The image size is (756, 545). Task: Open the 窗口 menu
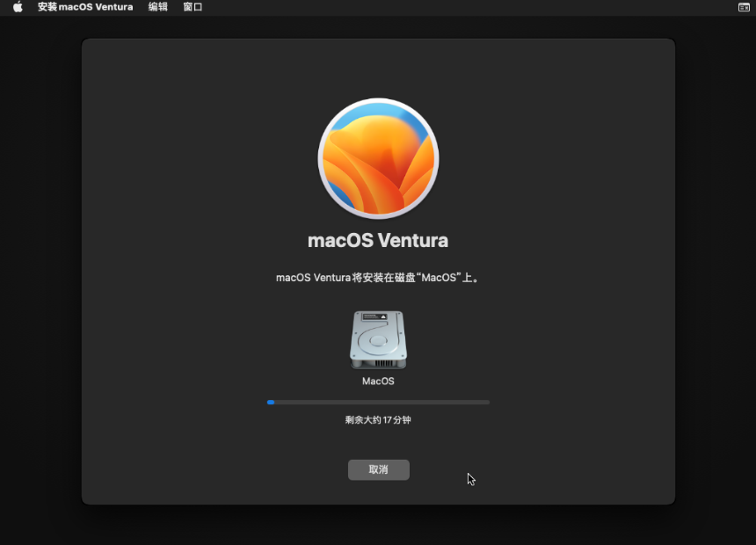pos(193,7)
